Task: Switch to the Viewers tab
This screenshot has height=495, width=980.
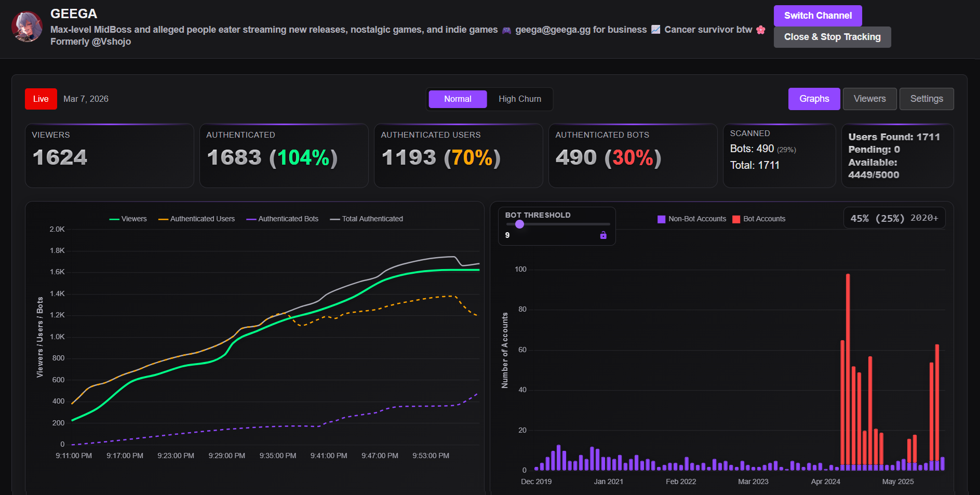Action: click(x=869, y=99)
